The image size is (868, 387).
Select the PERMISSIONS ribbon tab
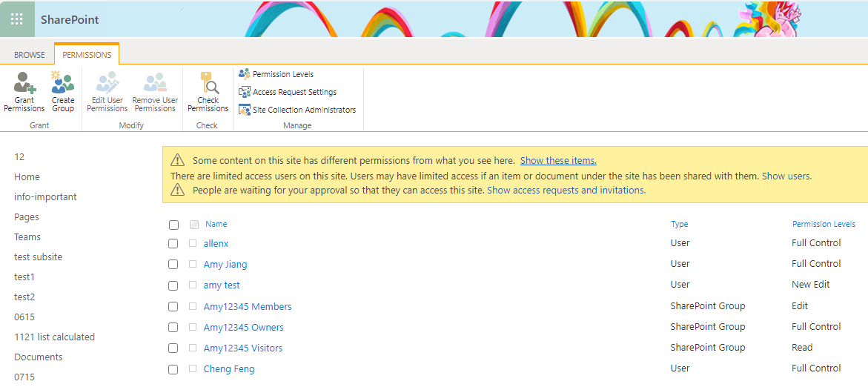coord(87,55)
